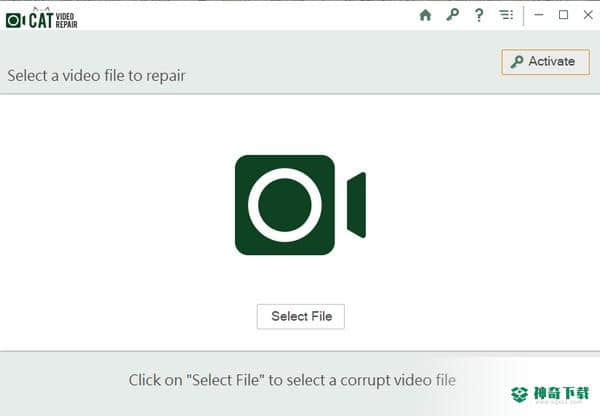The height and width of the screenshot is (416, 600).
Task: Click the "Select a video file to repair" heading
Action: click(x=96, y=76)
